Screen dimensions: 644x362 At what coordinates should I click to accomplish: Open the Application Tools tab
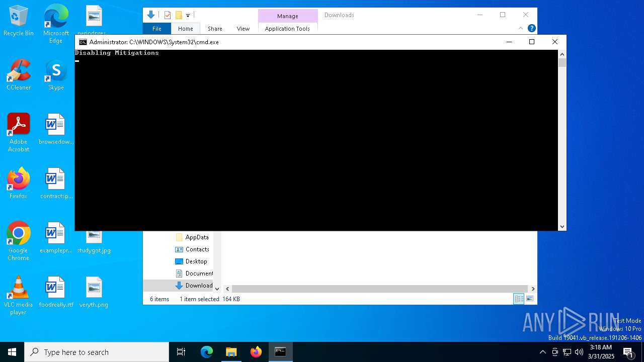tap(287, 29)
